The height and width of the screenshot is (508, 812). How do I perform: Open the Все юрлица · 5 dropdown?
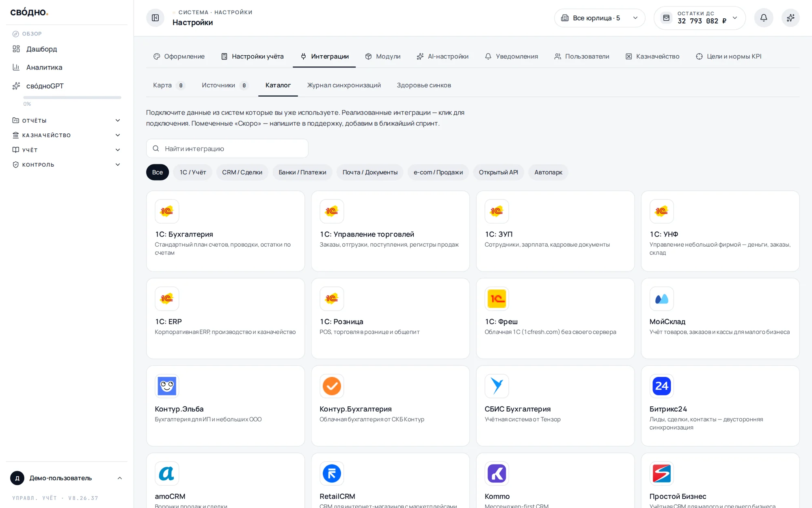click(x=600, y=18)
